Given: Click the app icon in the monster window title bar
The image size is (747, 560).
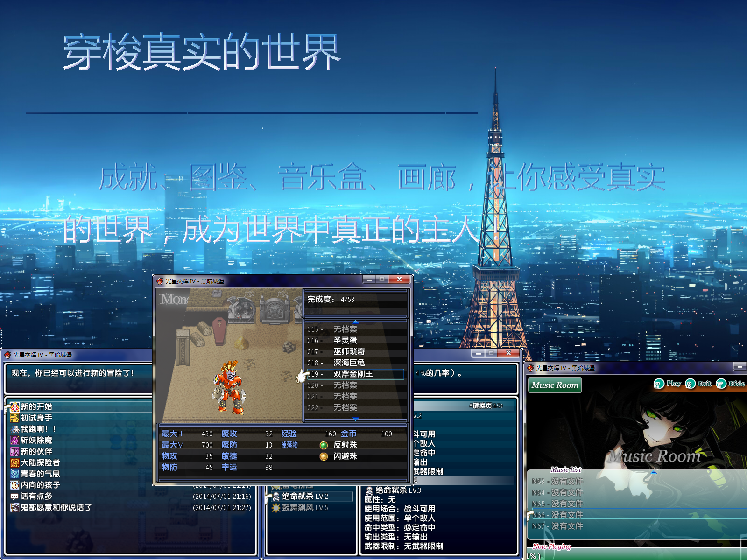Looking at the screenshot, I should [160, 281].
